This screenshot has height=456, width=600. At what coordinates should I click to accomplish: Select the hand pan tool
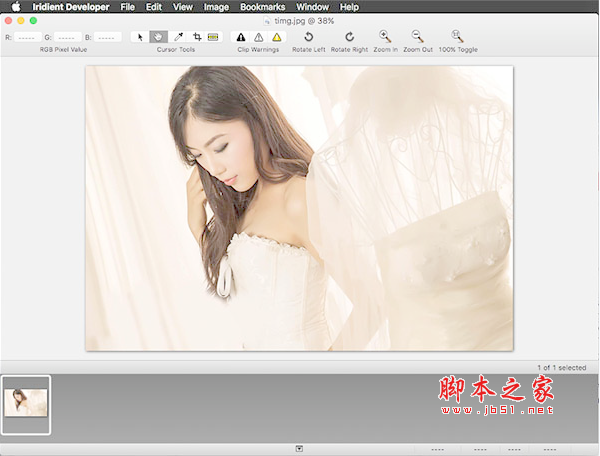[x=158, y=37]
